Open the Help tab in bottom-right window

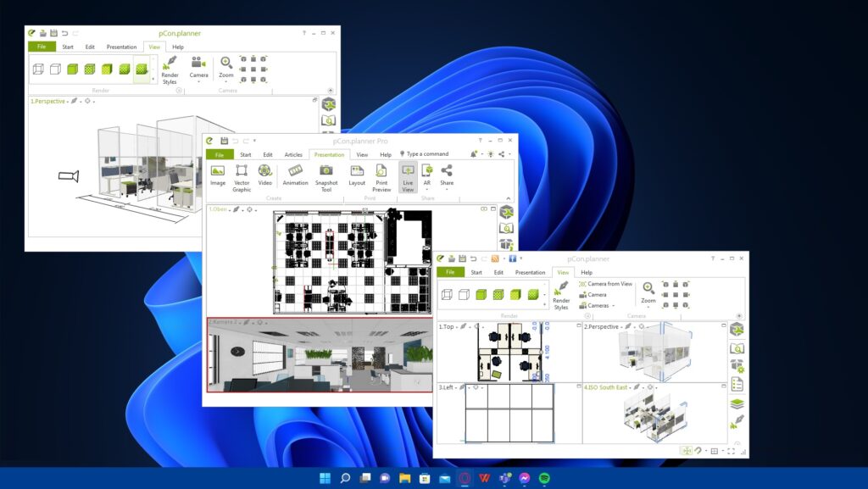coord(587,272)
